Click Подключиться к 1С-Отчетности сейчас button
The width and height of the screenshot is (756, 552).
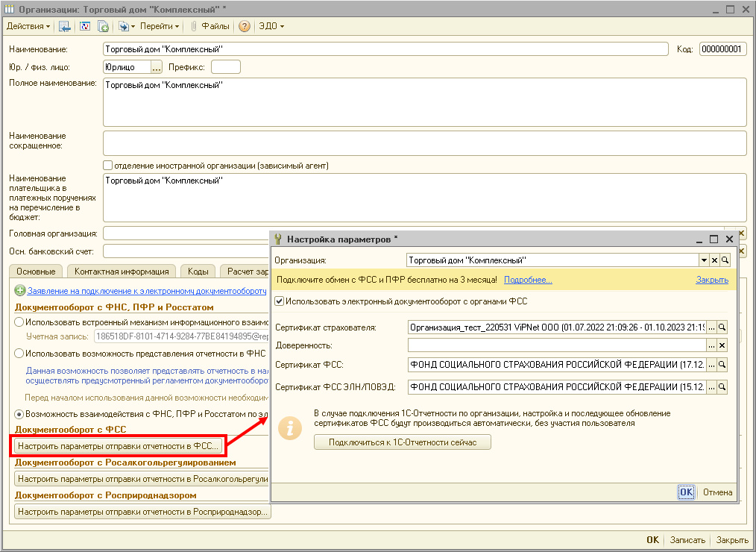tap(403, 442)
